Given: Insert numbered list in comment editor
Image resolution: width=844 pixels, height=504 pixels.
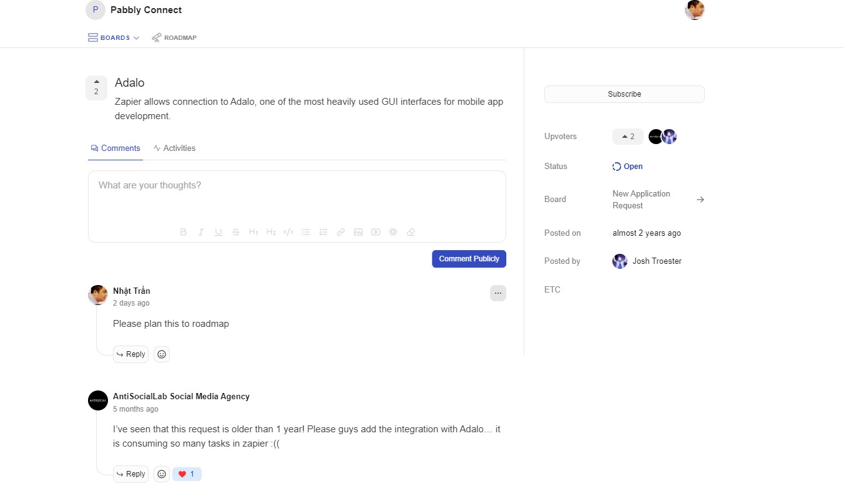Looking at the screenshot, I should point(323,232).
